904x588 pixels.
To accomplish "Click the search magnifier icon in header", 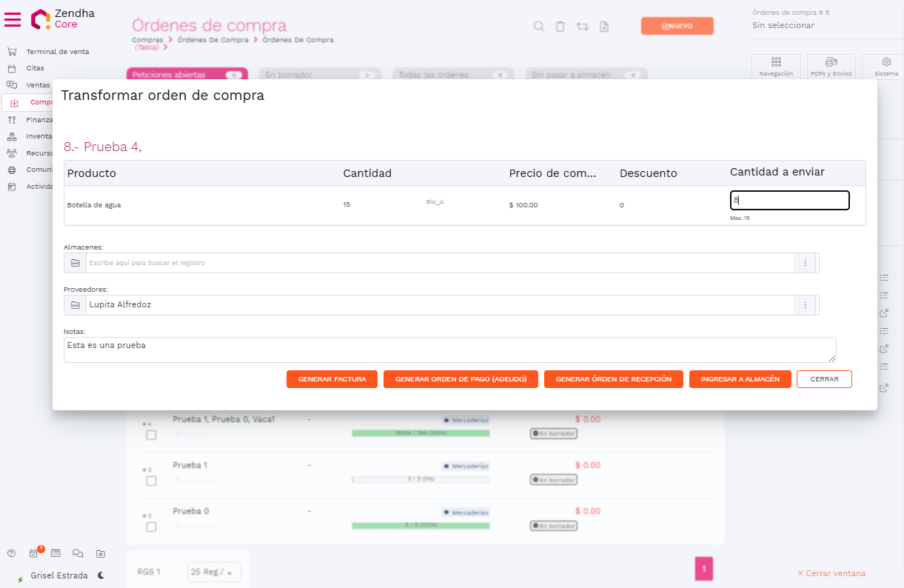I will click(x=539, y=27).
